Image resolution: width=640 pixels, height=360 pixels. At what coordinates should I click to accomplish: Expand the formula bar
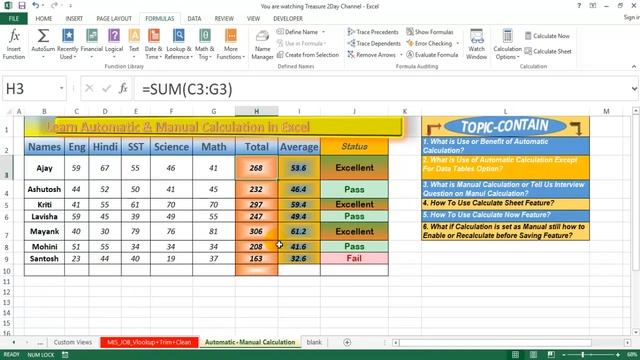tap(634, 89)
